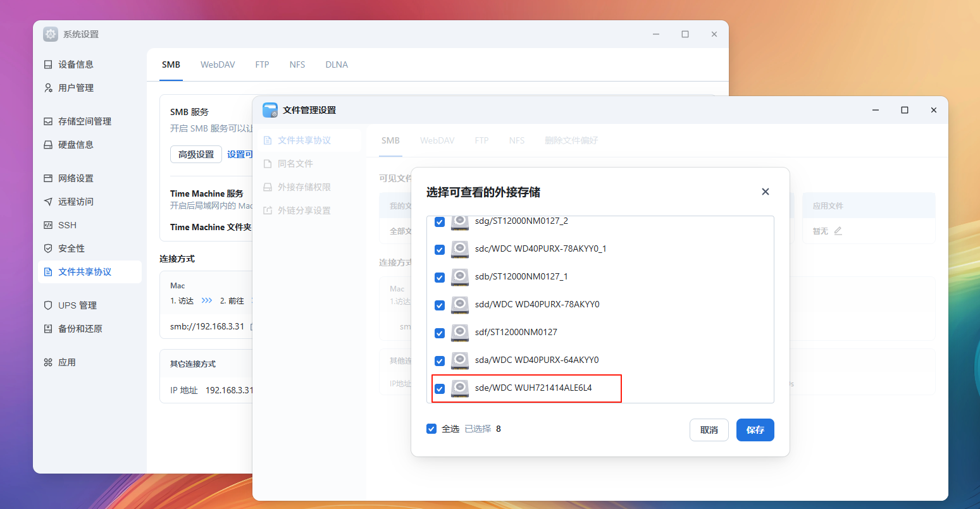Click the IP 地址 value 192.168.3.31

pyautogui.click(x=229, y=390)
